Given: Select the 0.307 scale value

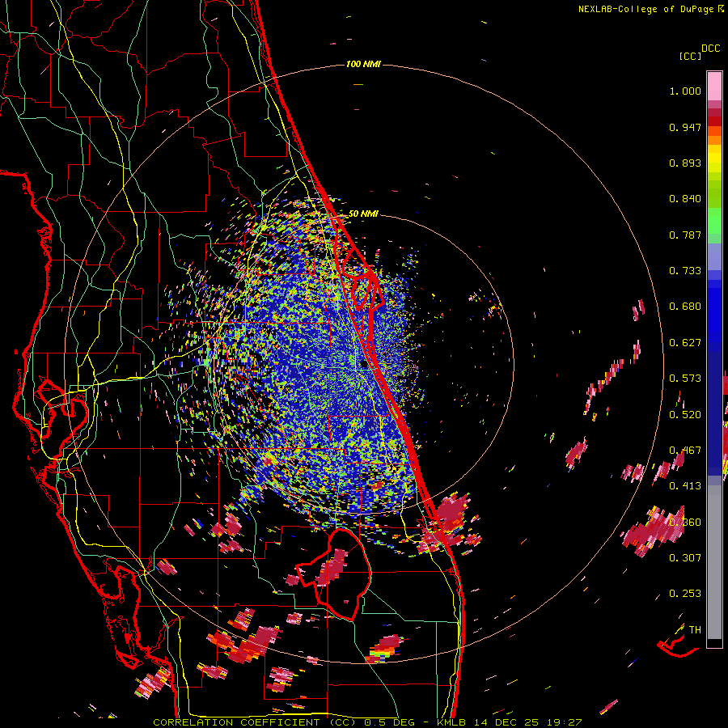Looking at the screenshot, I should coord(685,557).
